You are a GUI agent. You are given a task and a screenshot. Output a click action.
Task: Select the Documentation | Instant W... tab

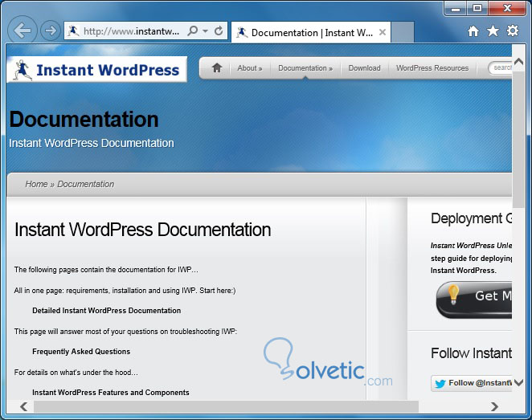[311, 33]
